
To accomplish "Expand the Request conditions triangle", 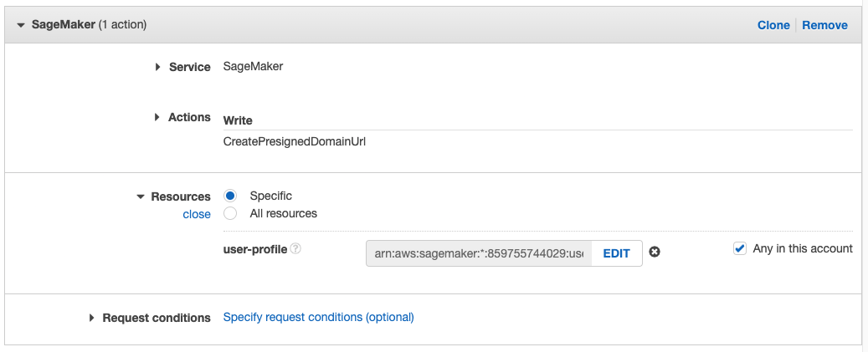I will tap(91, 318).
